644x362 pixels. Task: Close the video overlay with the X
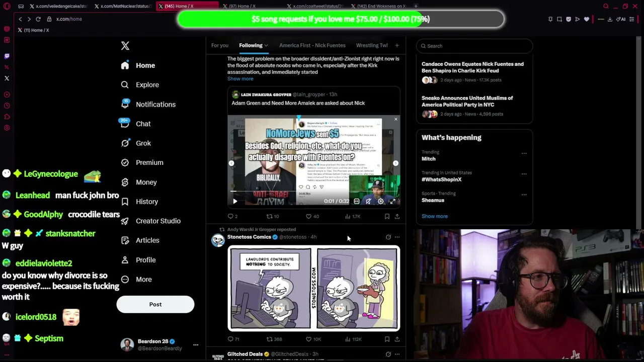pos(395,119)
